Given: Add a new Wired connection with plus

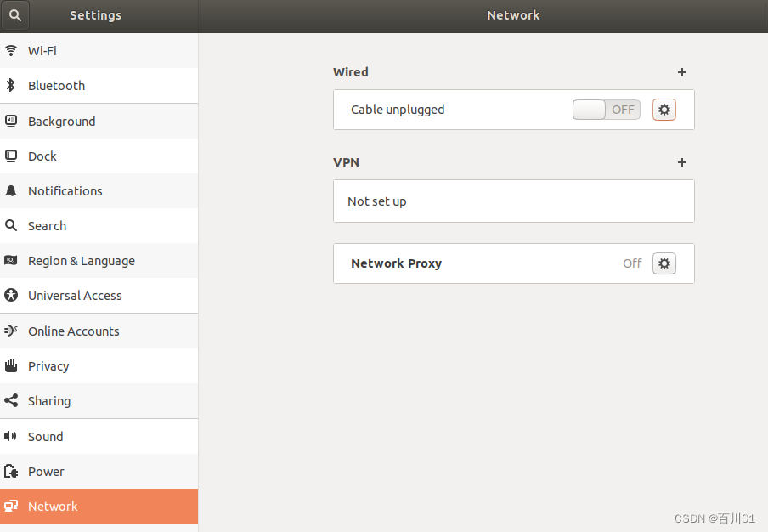Looking at the screenshot, I should pyautogui.click(x=682, y=72).
